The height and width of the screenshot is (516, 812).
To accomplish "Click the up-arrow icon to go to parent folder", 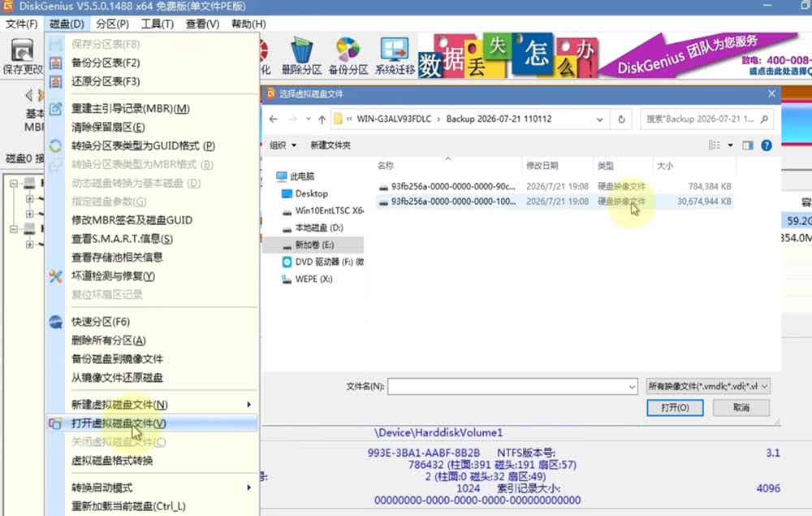I will pyautogui.click(x=322, y=119).
